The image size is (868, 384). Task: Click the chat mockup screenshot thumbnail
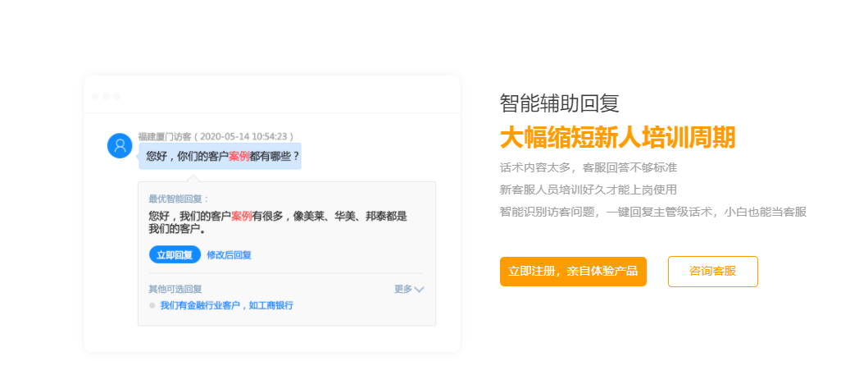tap(272, 213)
